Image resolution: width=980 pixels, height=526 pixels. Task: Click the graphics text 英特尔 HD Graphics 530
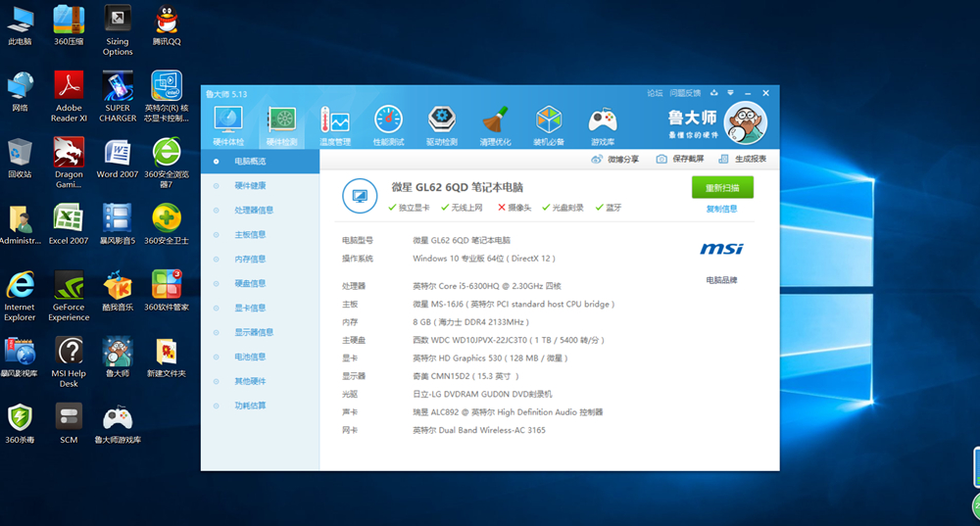click(490, 358)
